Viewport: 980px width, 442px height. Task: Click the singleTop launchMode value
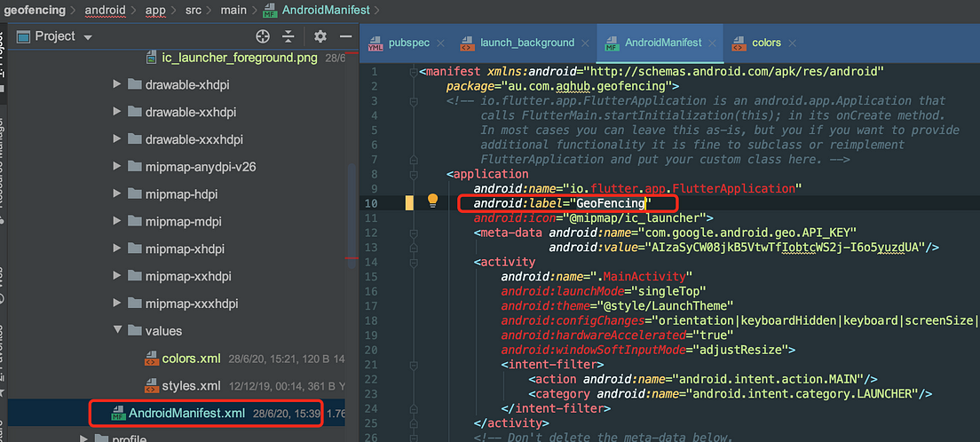[668, 291]
